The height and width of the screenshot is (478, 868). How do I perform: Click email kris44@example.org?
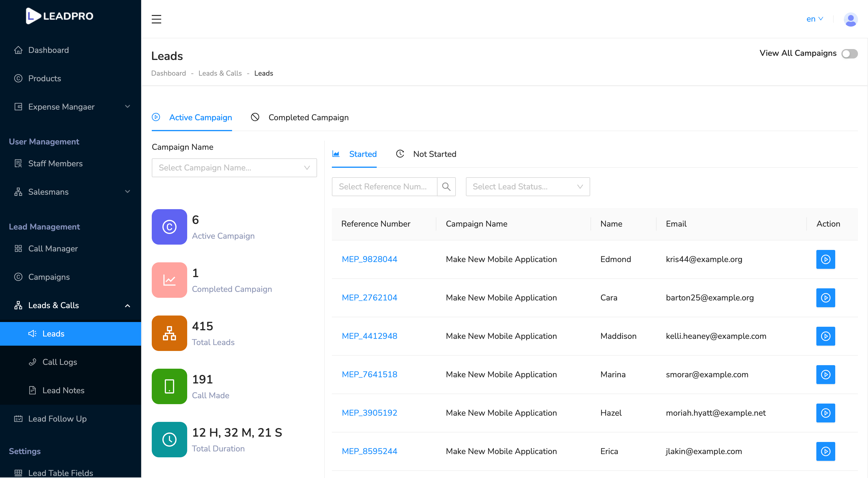[704, 259]
